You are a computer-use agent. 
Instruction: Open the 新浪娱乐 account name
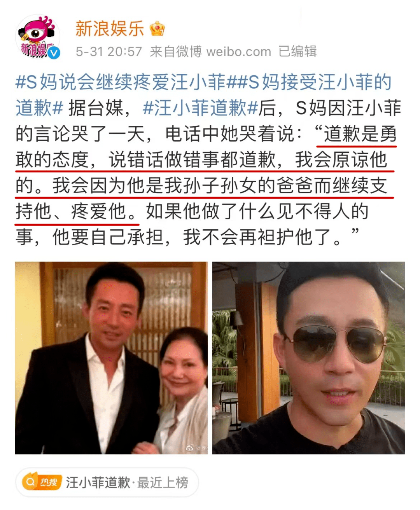click(x=110, y=29)
